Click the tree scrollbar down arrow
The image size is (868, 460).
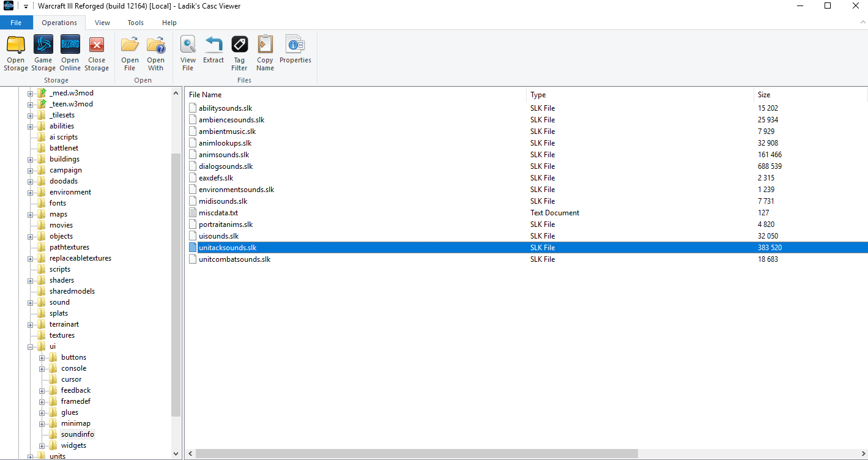point(176,454)
